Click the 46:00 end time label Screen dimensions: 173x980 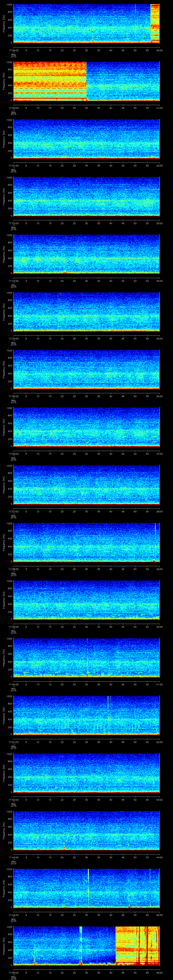coord(159,973)
